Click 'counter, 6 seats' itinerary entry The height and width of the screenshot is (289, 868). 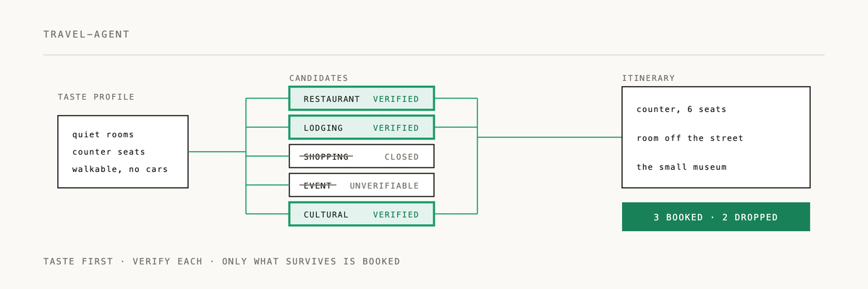tap(681, 109)
